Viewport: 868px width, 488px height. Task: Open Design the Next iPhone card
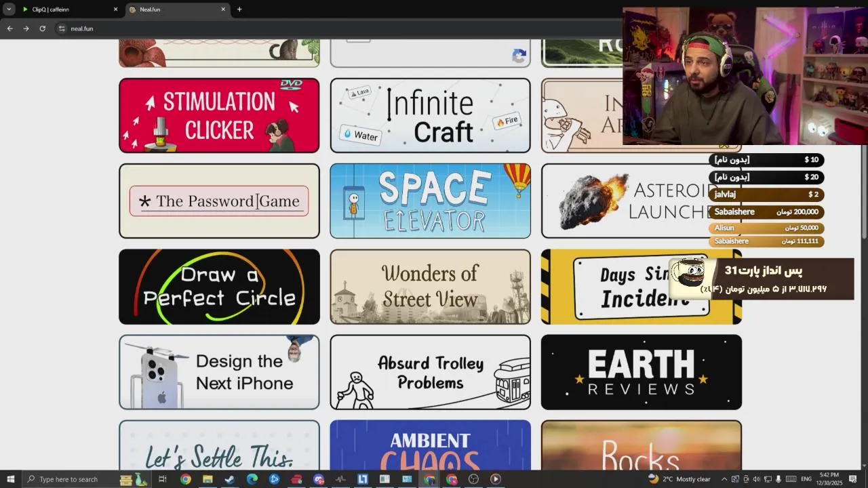[219, 372]
